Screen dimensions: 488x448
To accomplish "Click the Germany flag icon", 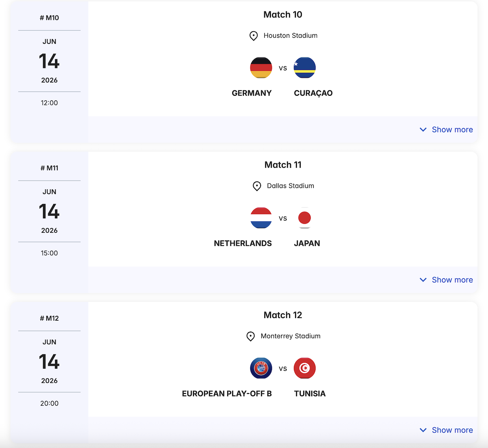I will pyautogui.click(x=261, y=68).
